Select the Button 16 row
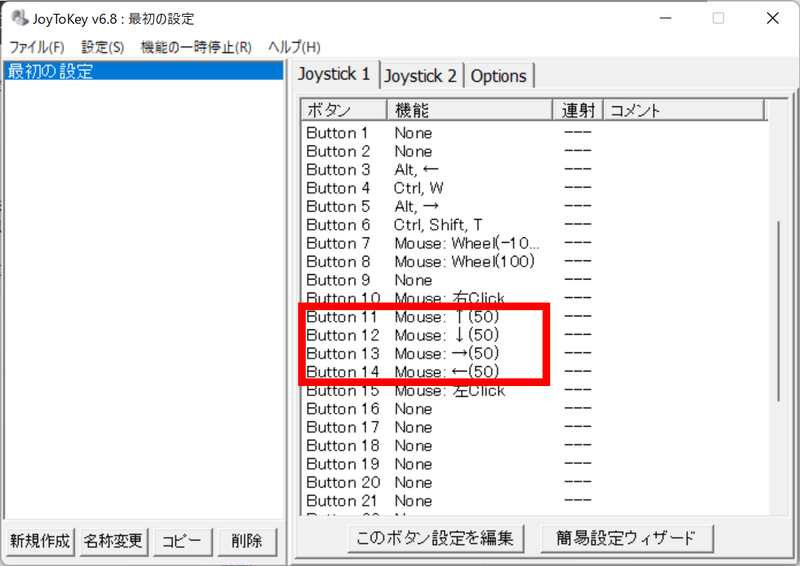This screenshot has height=566, width=800. pyautogui.click(x=534, y=409)
